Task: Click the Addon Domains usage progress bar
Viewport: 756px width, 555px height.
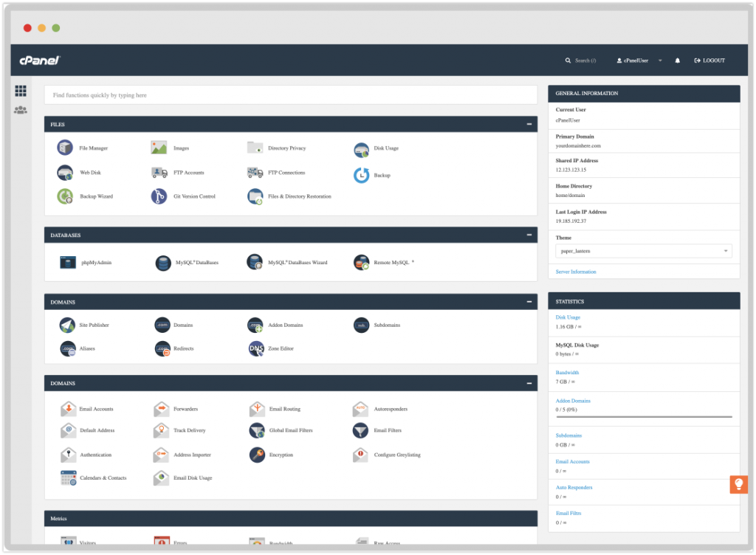Action: (x=644, y=417)
